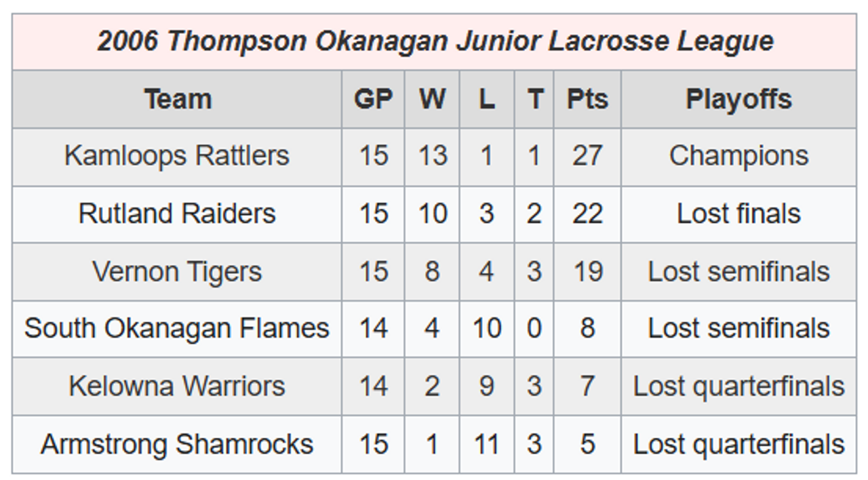
Task: Select the Kamloops Rattlers team cell
Action: pyautogui.click(x=177, y=157)
